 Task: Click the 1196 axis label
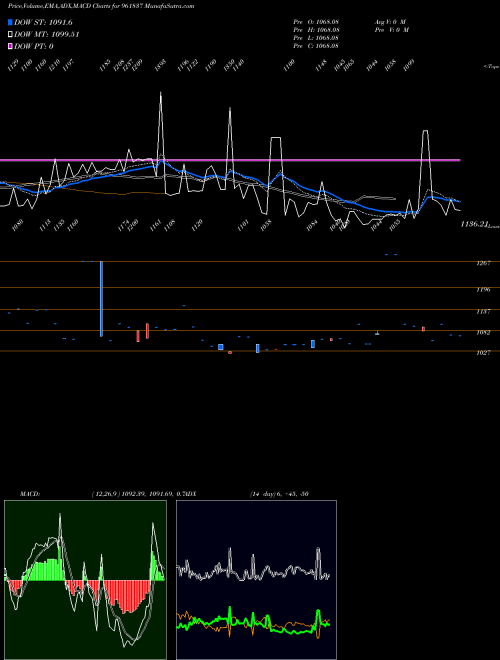[x=483, y=290]
